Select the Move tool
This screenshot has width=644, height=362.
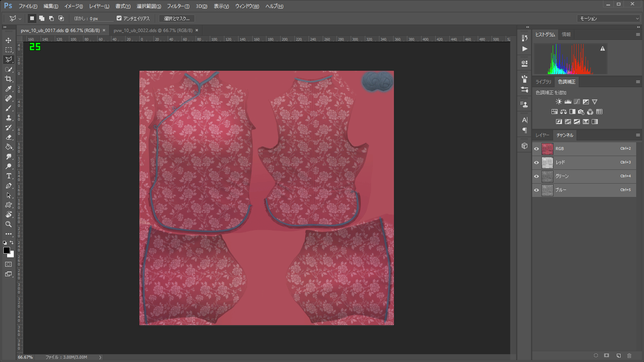click(x=8, y=40)
